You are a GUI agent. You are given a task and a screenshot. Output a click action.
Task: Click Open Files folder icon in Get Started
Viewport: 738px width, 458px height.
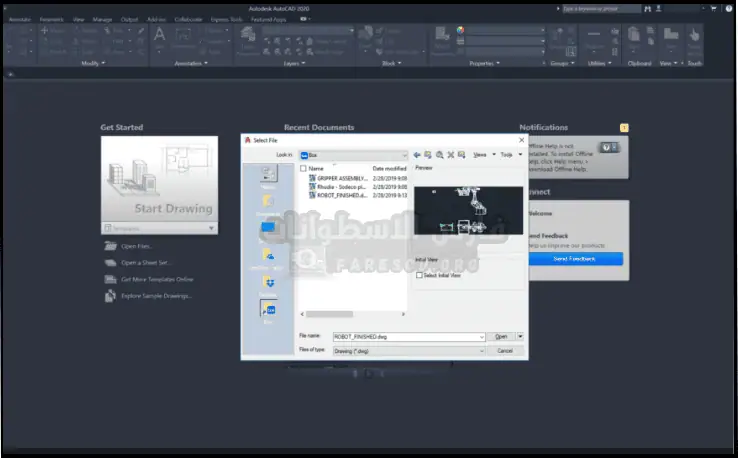click(x=110, y=246)
